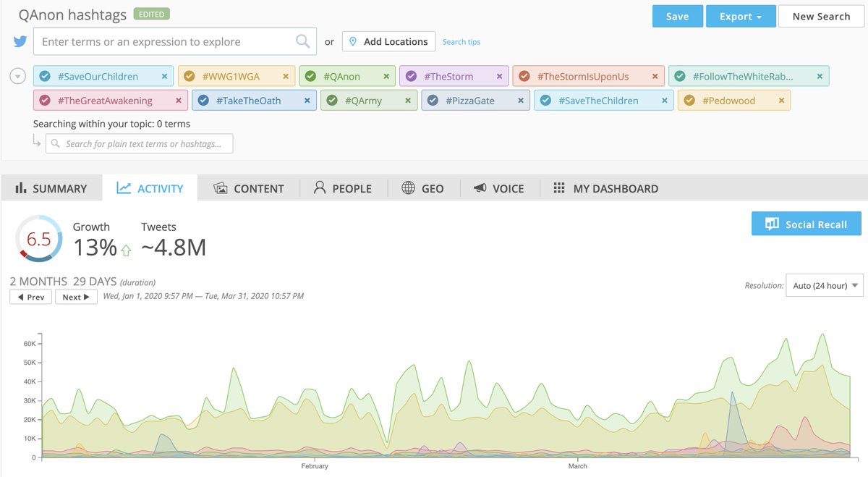
Task: Remove the #FollowTheWhiteRab... hashtag tag
Action: pos(820,76)
